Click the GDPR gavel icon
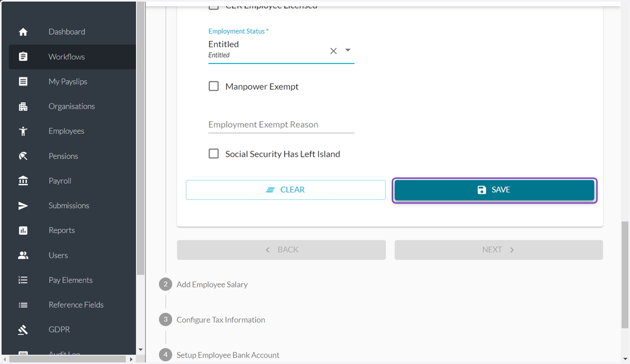The width and height of the screenshot is (630, 364). [23, 330]
